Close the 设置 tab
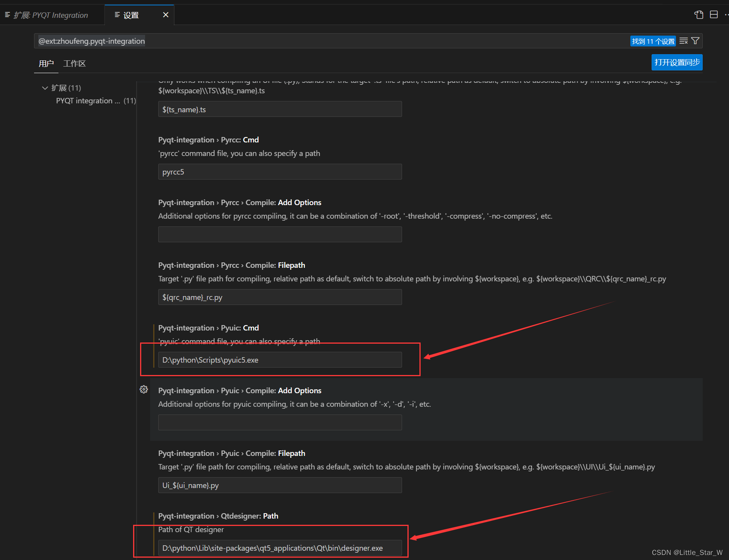This screenshot has height=560, width=729. click(166, 15)
